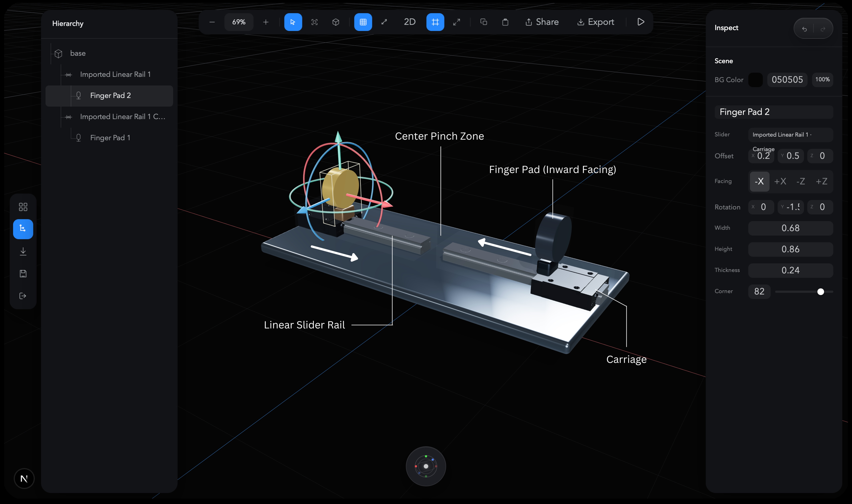Screen dimensions: 852x504
Task: Click the Center Pinch Zone annotation label
Action: (x=439, y=136)
